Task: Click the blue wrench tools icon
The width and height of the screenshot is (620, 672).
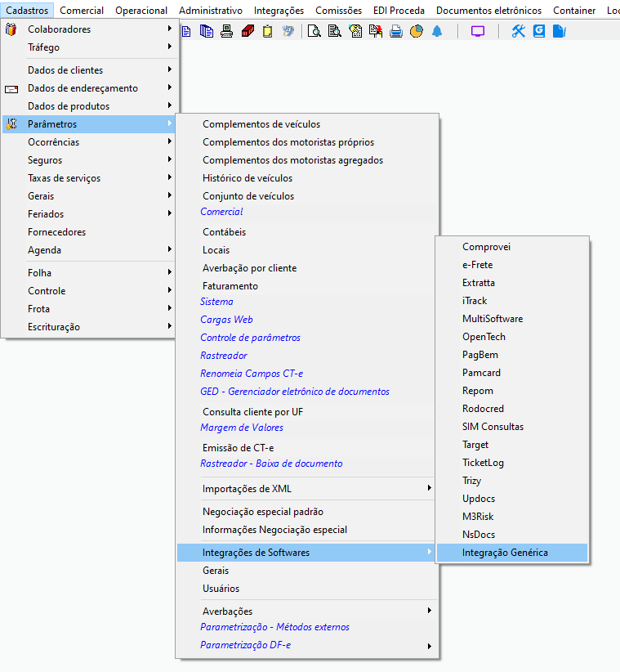Action: tap(519, 31)
